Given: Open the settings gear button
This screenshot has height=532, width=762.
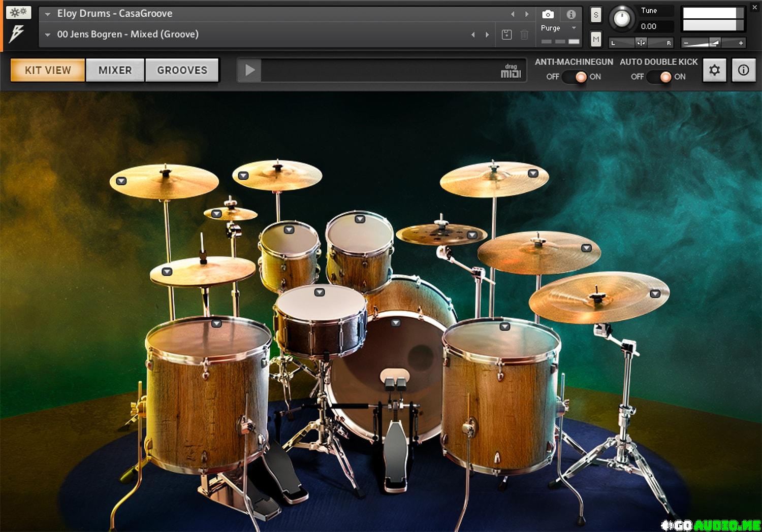Looking at the screenshot, I should pos(715,70).
